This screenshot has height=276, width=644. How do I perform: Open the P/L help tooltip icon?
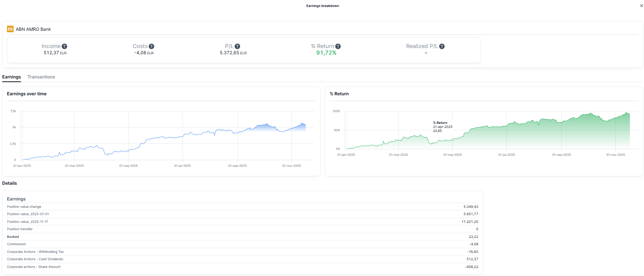pos(238,47)
